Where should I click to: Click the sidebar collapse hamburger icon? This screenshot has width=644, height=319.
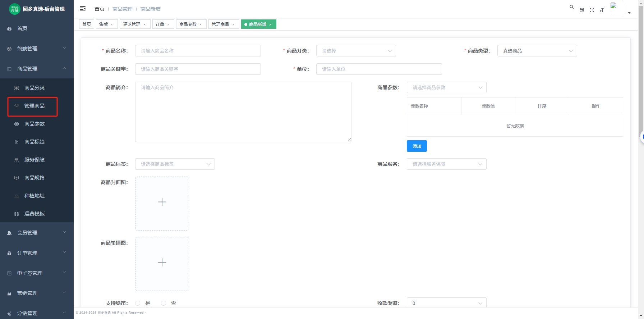coord(83,9)
